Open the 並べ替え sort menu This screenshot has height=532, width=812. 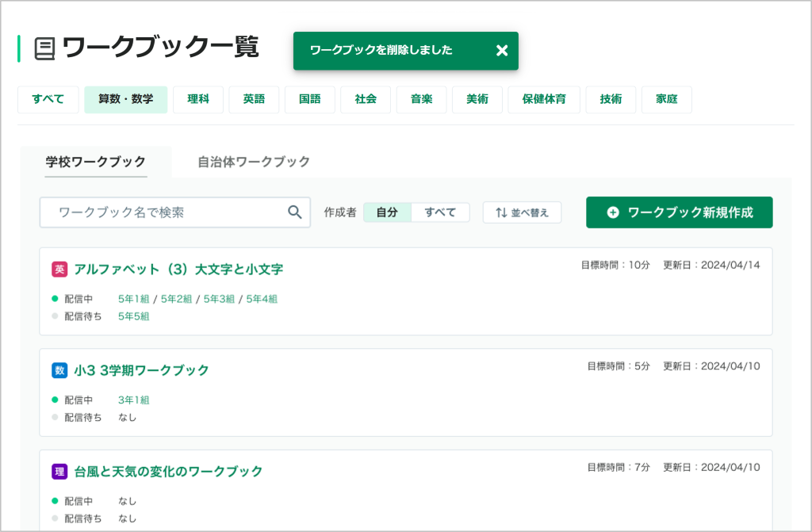pos(522,212)
